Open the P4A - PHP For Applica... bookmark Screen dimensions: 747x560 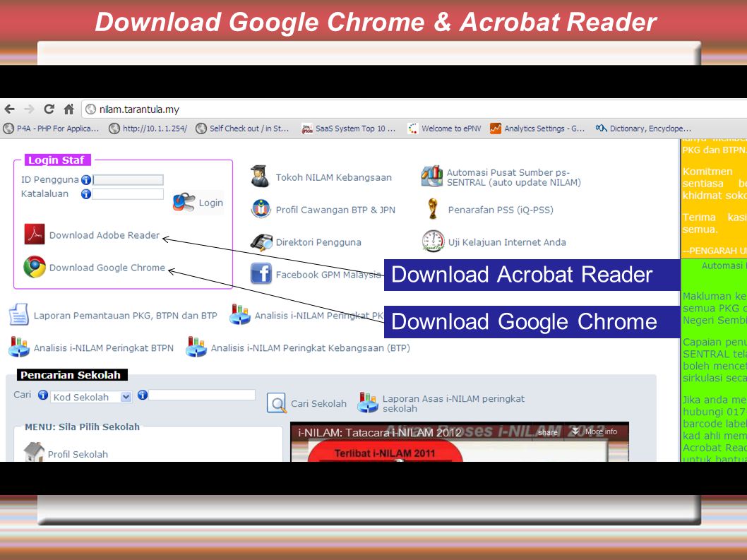52,129
